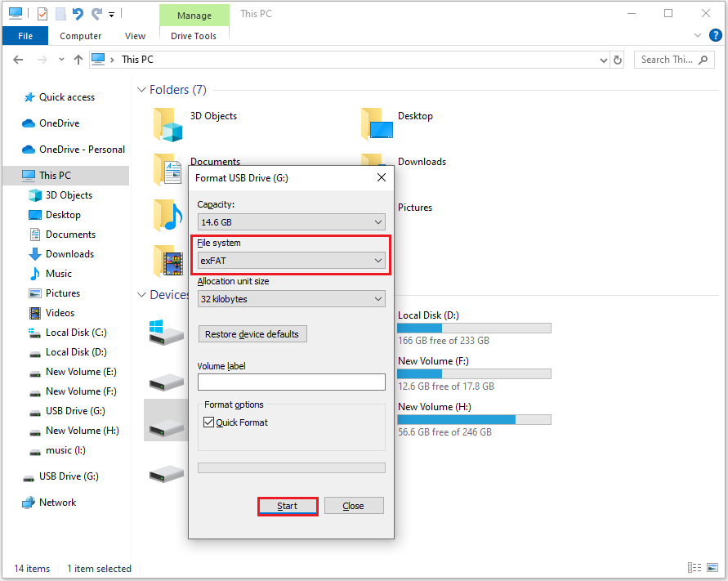Open Videos in the navigation tree

60,312
